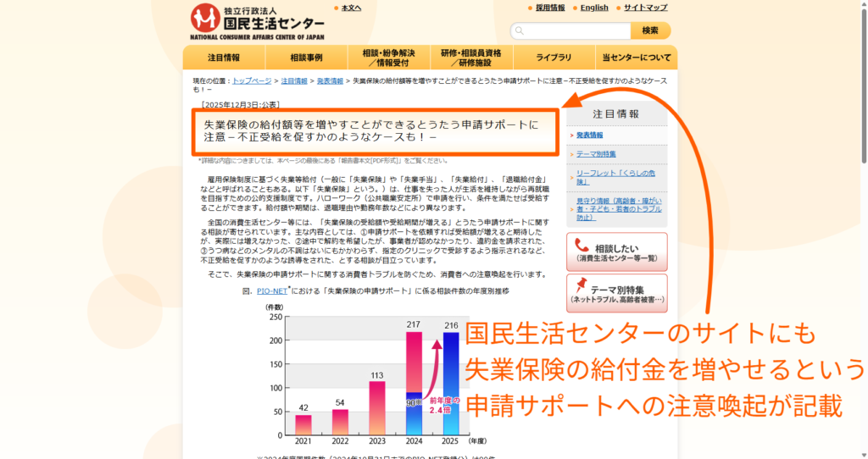Viewport: 868px width, 459px height.
Task: Jump to 本文へ link
Action: click(351, 8)
